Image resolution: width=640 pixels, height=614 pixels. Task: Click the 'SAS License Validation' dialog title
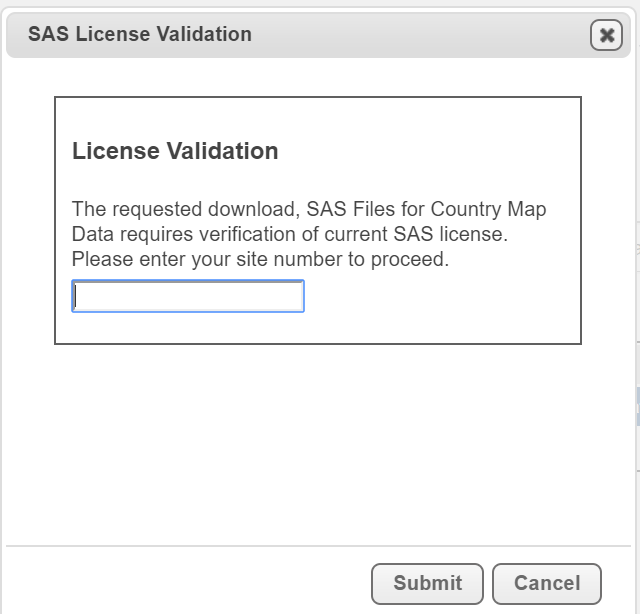[x=140, y=34]
